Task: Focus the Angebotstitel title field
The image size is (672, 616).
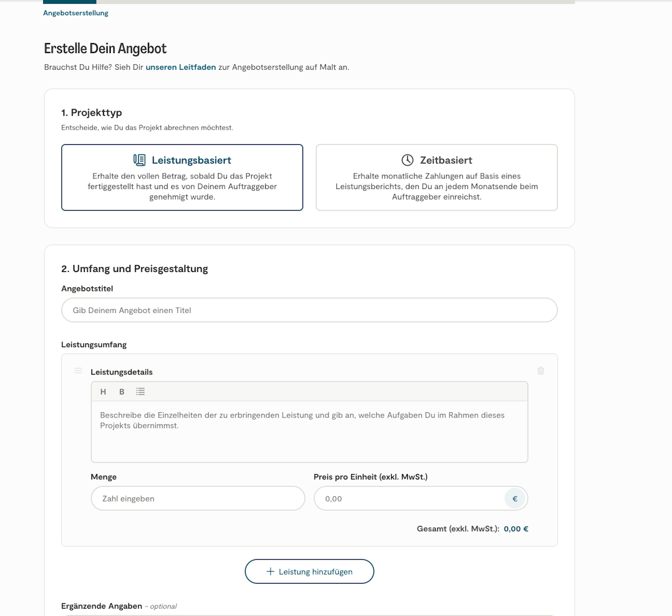Action: coord(309,310)
